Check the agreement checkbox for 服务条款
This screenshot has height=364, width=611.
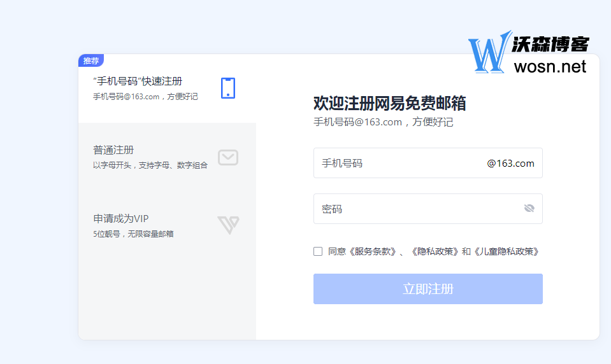(318, 251)
